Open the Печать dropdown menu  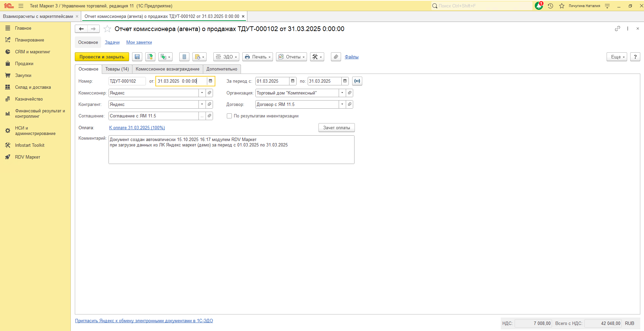click(x=257, y=57)
